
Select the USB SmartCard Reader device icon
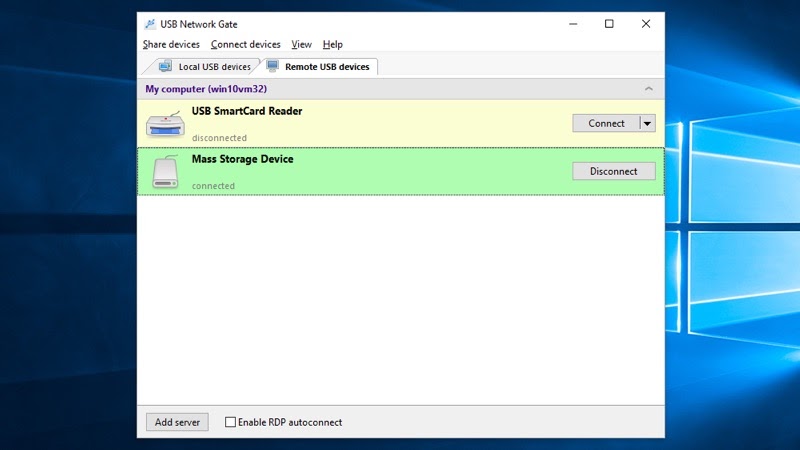click(165, 124)
